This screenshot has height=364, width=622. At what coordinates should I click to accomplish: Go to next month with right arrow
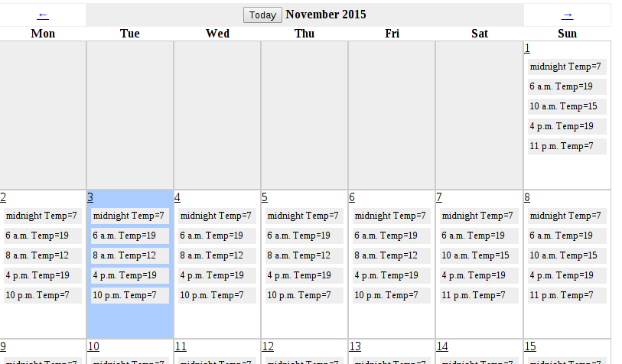pyautogui.click(x=567, y=15)
